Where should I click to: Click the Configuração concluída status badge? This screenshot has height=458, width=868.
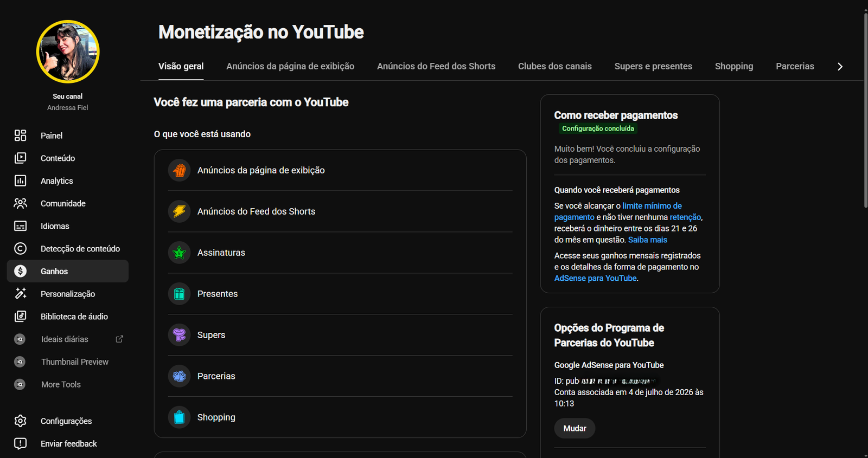click(x=598, y=128)
